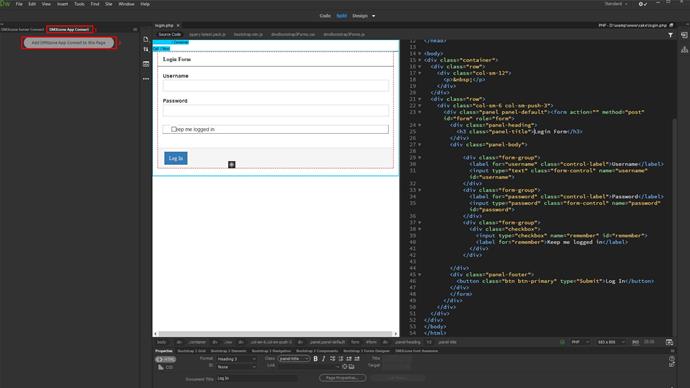
Task: Click the element quick-edit handle below Log In
Action: [232, 165]
